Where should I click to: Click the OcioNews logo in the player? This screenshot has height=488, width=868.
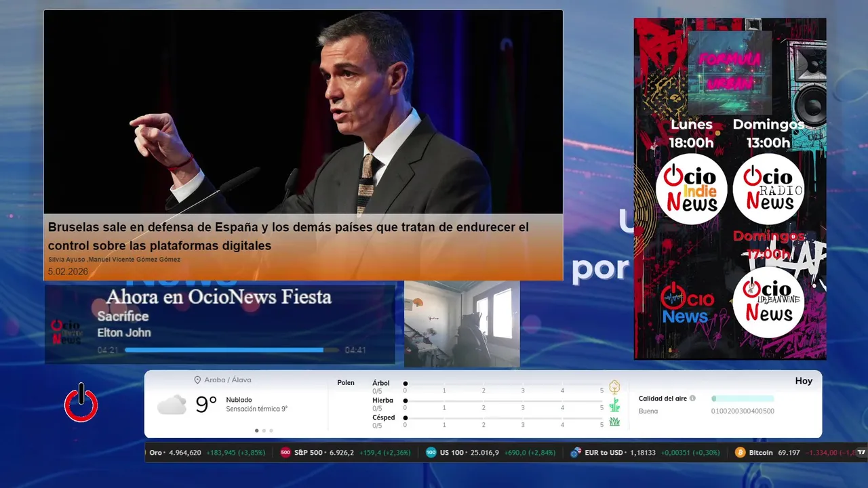tap(66, 332)
